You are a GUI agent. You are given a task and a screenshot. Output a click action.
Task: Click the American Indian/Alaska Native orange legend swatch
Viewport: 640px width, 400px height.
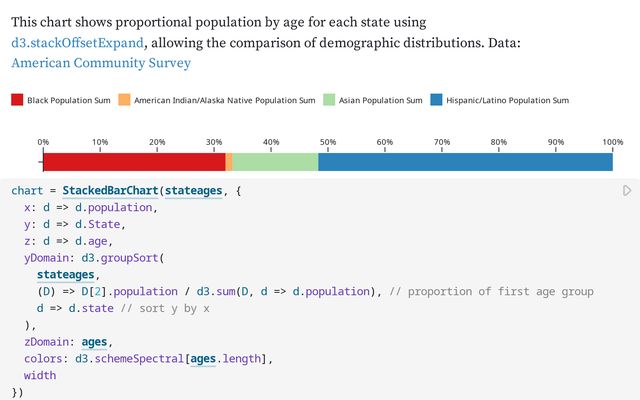124,100
